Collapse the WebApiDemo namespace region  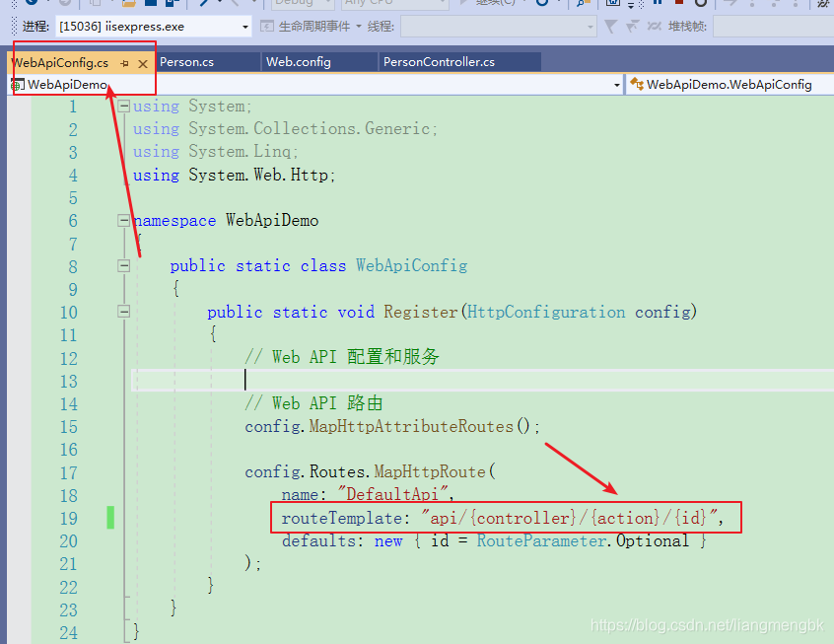tap(123, 221)
